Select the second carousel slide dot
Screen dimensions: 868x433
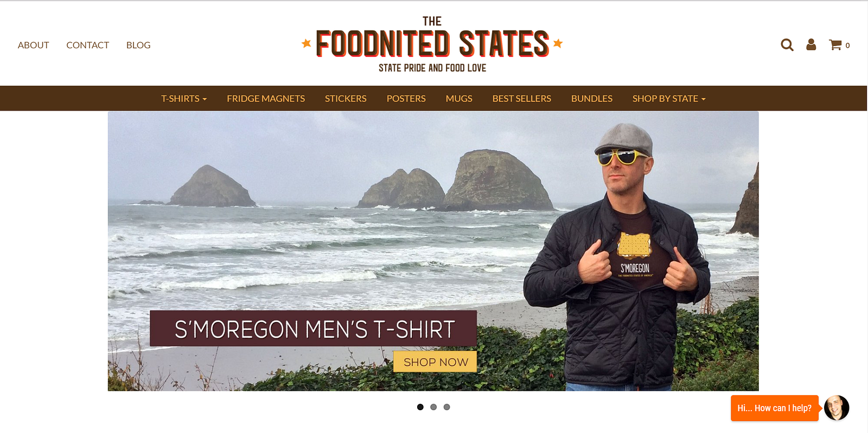pyautogui.click(x=433, y=407)
